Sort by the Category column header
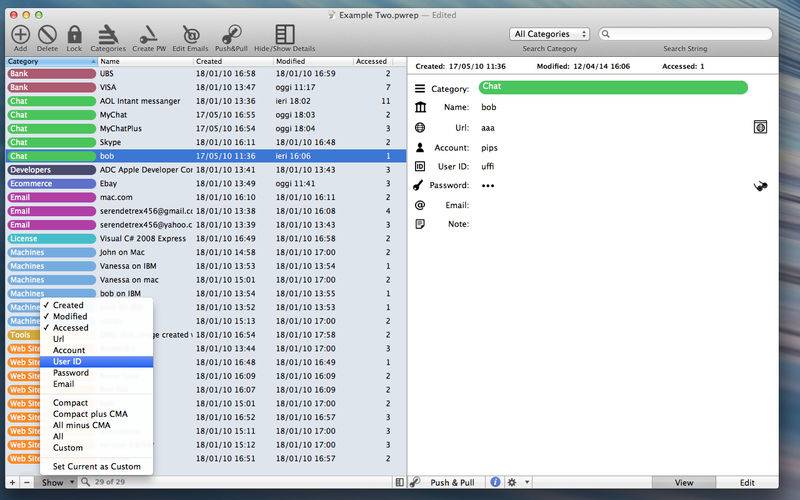Viewport: 800px width, 500px height. tap(51, 61)
